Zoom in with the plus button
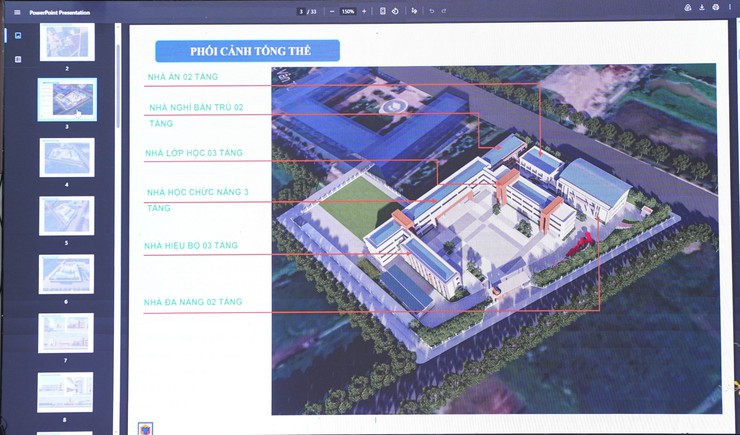Viewport: 740px width, 435px height. [x=364, y=11]
